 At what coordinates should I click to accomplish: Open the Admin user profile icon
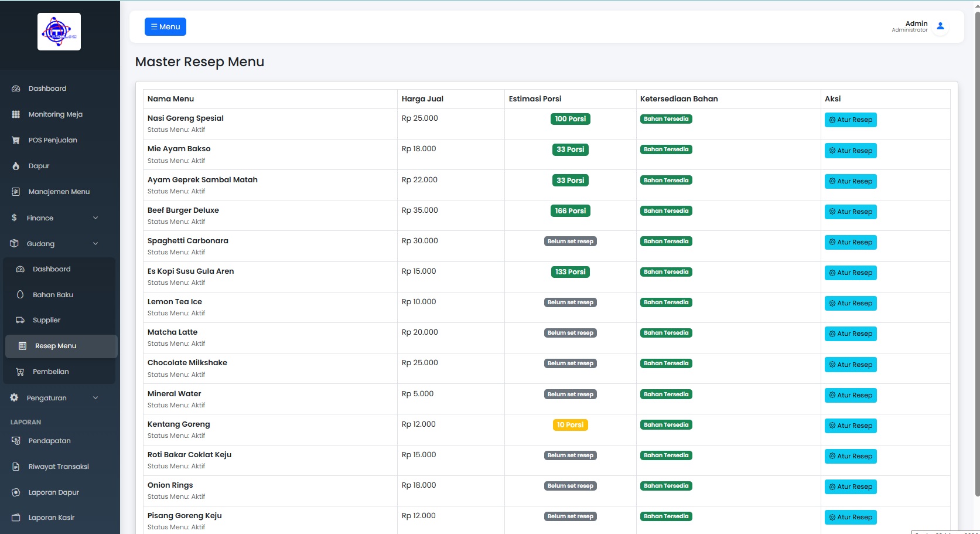(940, 26)
